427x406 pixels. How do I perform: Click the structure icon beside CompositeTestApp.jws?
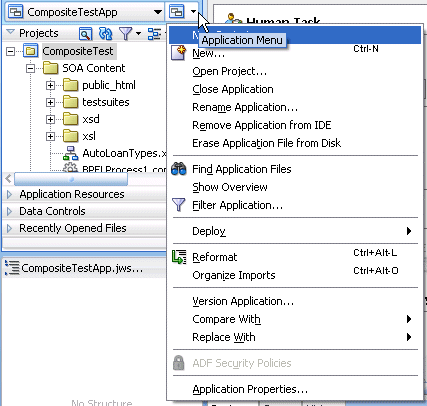12,268
